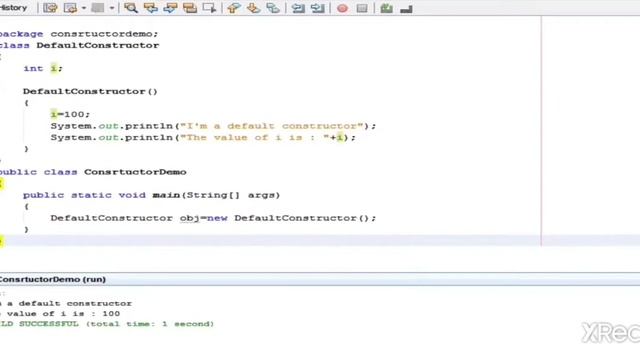Click output line 'value of i is : 100'
Image resolution: width=640 pixels, height=360 pixels.
click(63, 314)
